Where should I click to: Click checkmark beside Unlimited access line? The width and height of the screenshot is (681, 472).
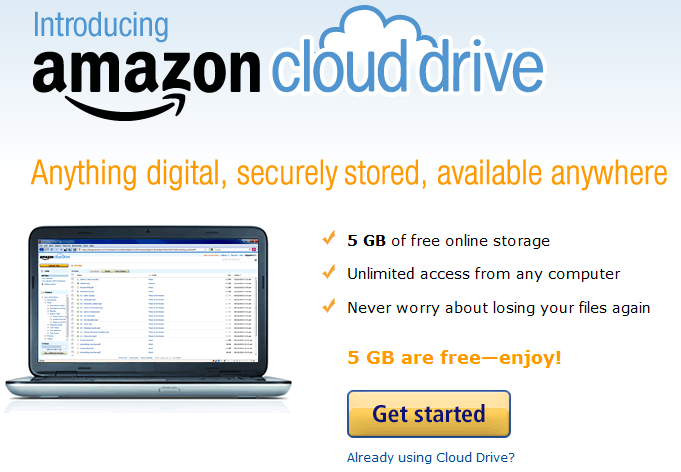tap(328, 271)
